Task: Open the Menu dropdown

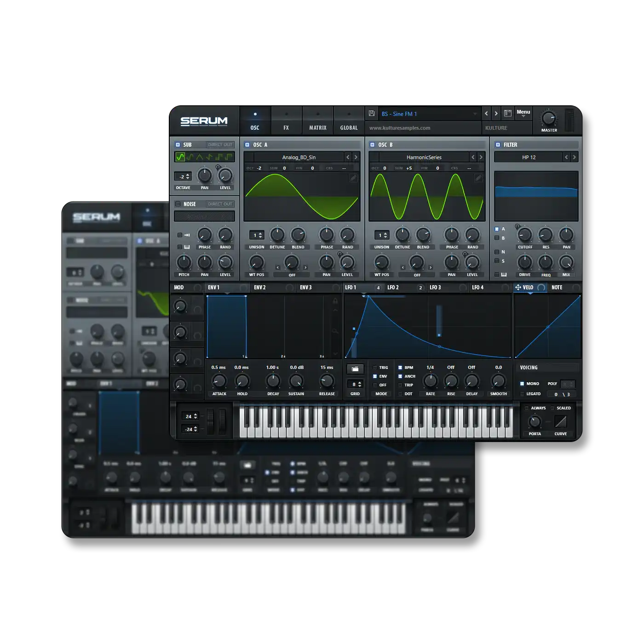Action: pos(523,114)
